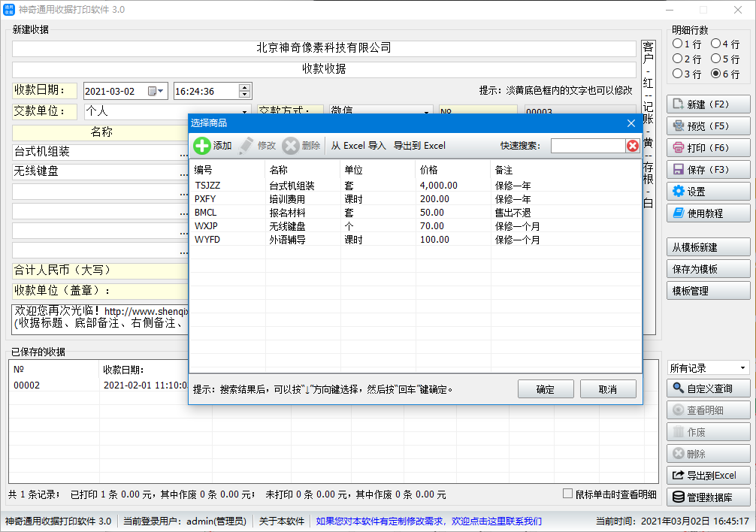Image resolution: width=756 pixels, height=532 pixels.
Task: Confirm product selection with the 确定 button
Action: tap(545, 388)
